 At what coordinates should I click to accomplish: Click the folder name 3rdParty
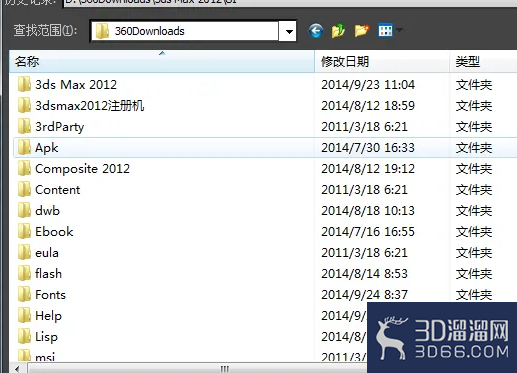click(60, 127)
